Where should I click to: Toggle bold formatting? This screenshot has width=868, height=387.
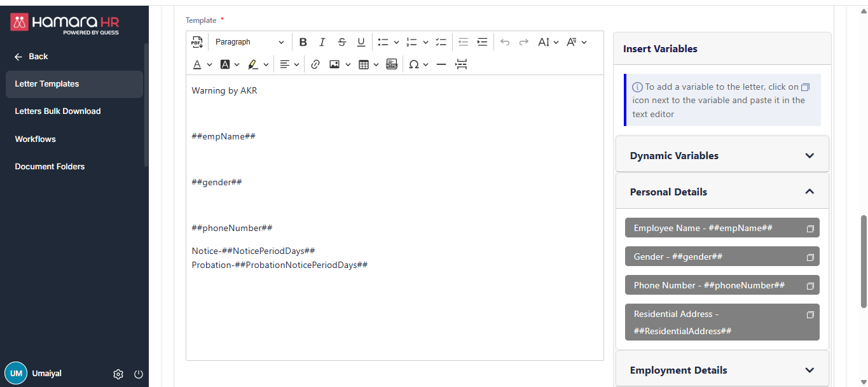point(303,42)
